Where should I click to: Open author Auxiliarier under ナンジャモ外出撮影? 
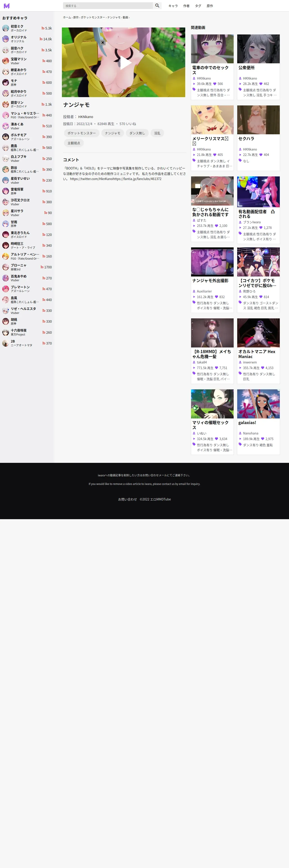(204, 291)
